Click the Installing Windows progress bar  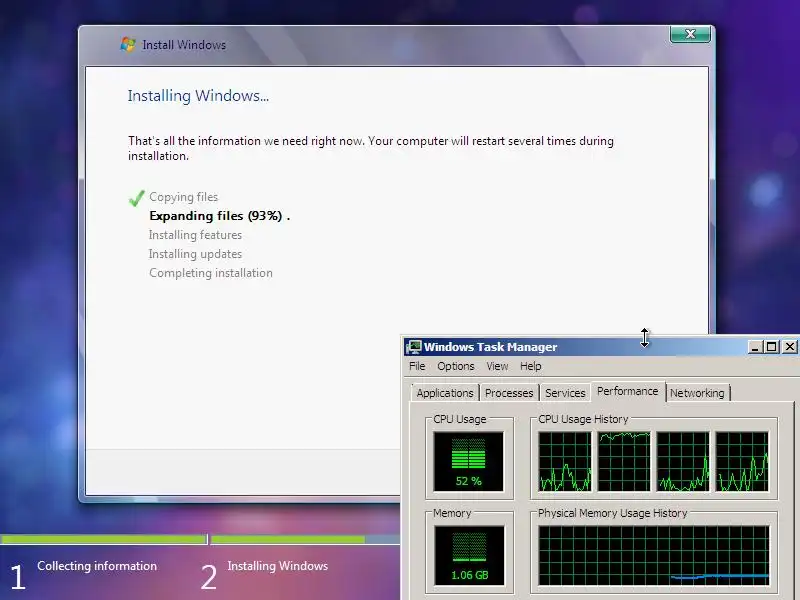[x=305, y=539]
